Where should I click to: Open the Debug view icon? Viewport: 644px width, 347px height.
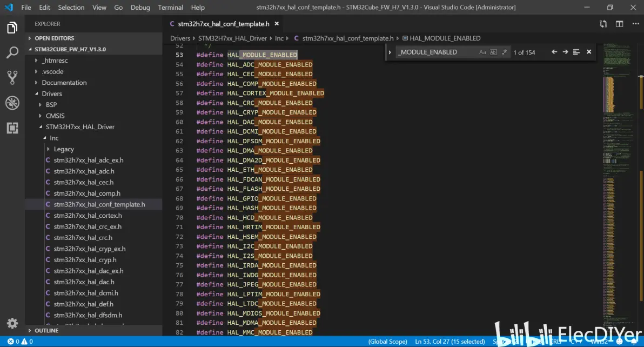[x=12, y=103]
